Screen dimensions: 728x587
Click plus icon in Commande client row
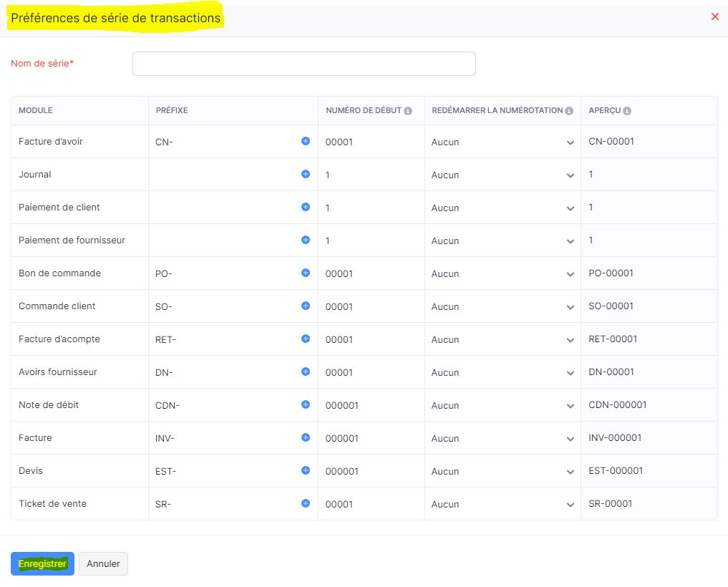pyautogui.click(x=306, y=306)
